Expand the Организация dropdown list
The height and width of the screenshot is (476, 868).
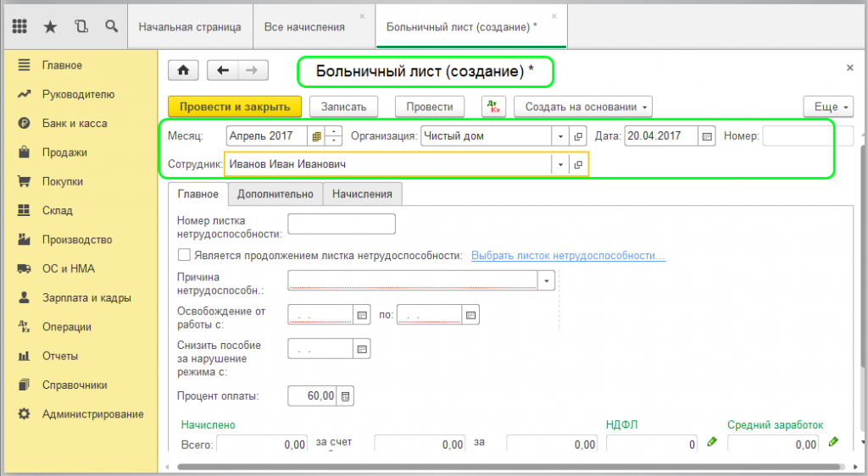click(x=559, y=136)
